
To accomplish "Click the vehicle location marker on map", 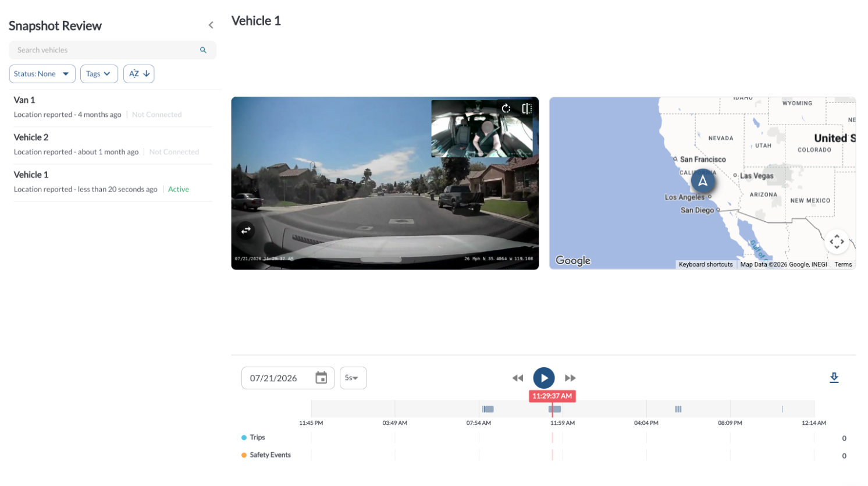I will [x=703, y=181].
